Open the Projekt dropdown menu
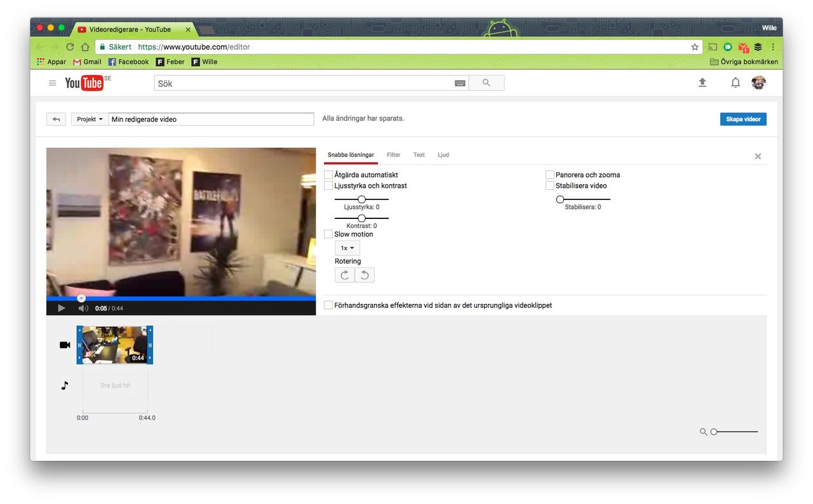The image size is (813, 504). tap(89, 119)
